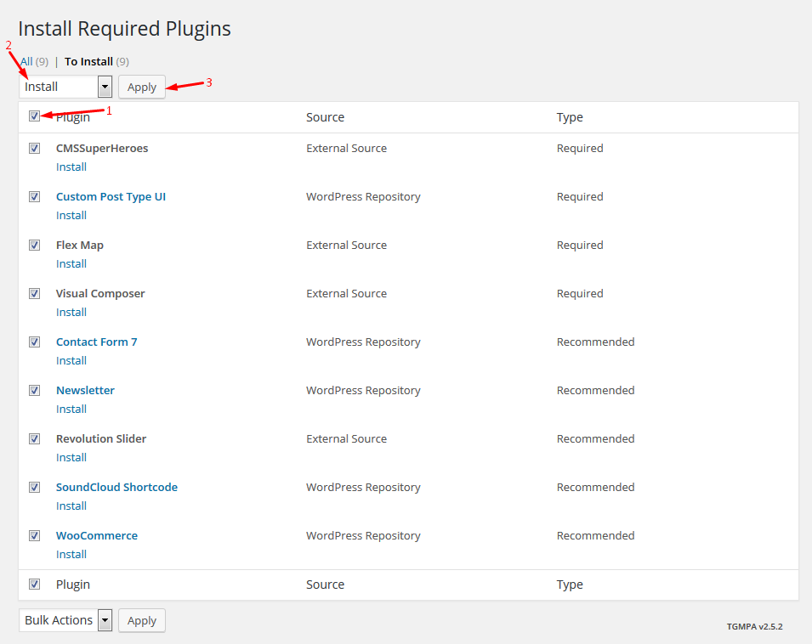This screenshot has height=644, width=812.
Task: Uncheck the Custom Post Type UI checkbox
Action: pyautogui.click(x=34, y=197)
